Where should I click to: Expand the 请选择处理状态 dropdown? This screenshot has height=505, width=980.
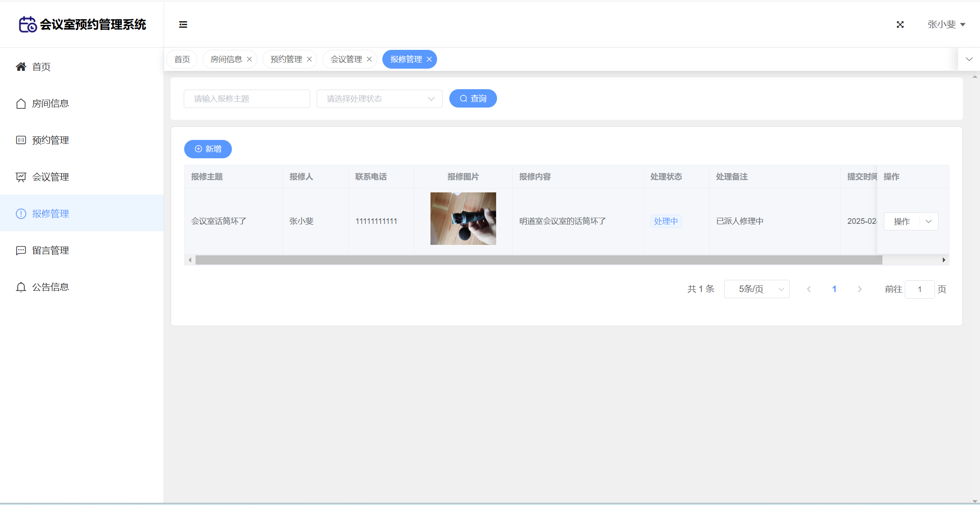pyautogui.click(x=379, y=99)
